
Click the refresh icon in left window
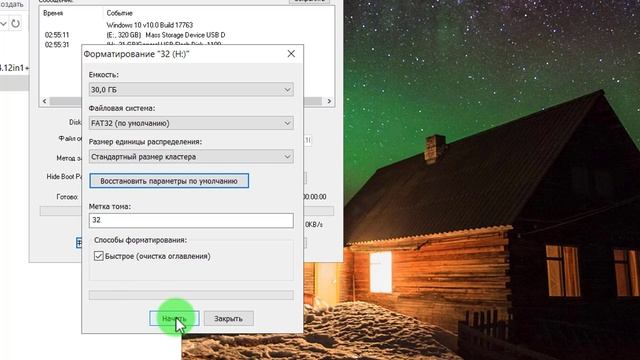16,24
